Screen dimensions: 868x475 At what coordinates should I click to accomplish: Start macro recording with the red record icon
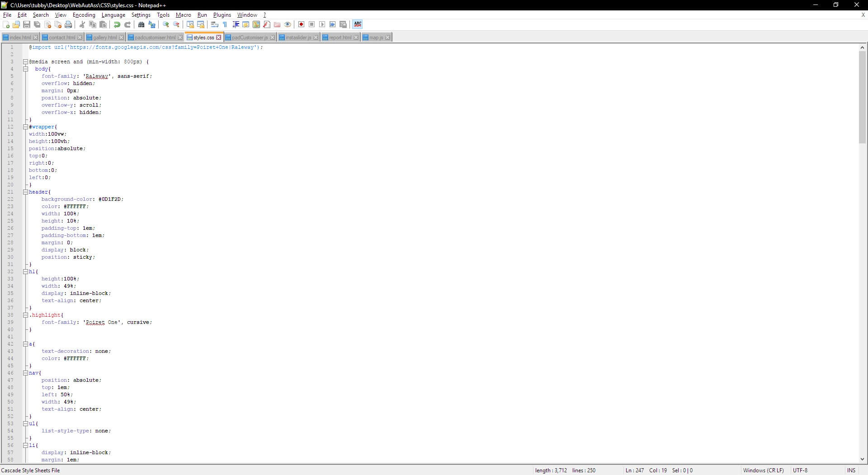pos(302,24)
